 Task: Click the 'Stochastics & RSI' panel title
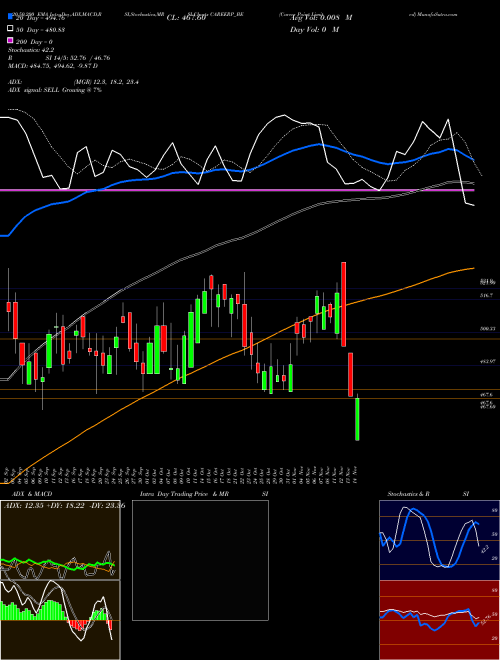coord(428,494)
